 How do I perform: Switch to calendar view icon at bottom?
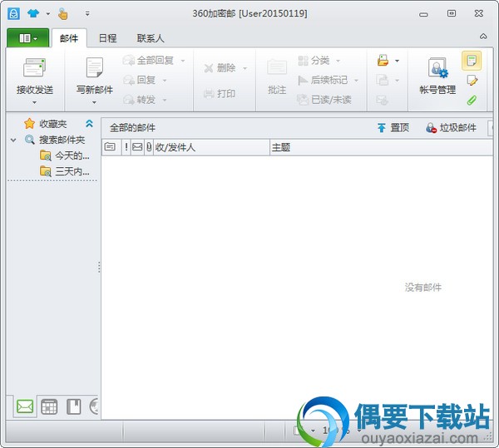49,406
